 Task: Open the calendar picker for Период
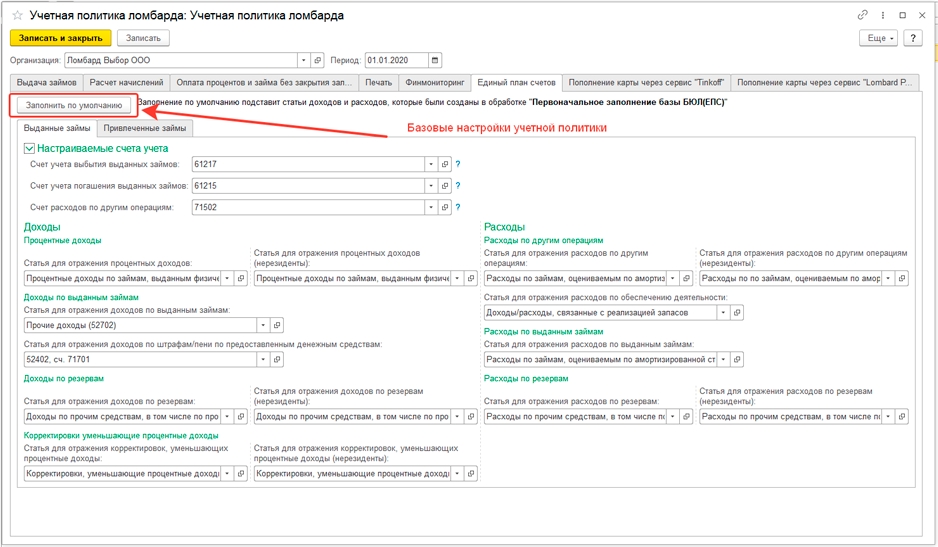point(435,61)
